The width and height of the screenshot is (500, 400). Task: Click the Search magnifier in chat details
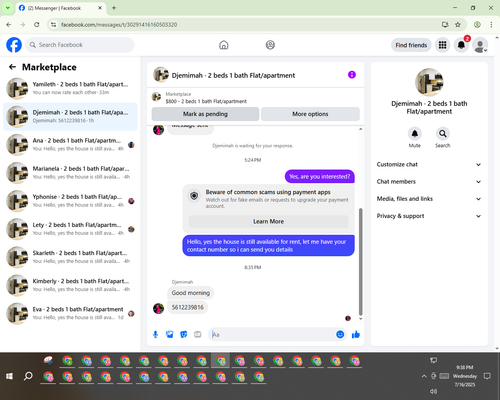tap(442, 134)
